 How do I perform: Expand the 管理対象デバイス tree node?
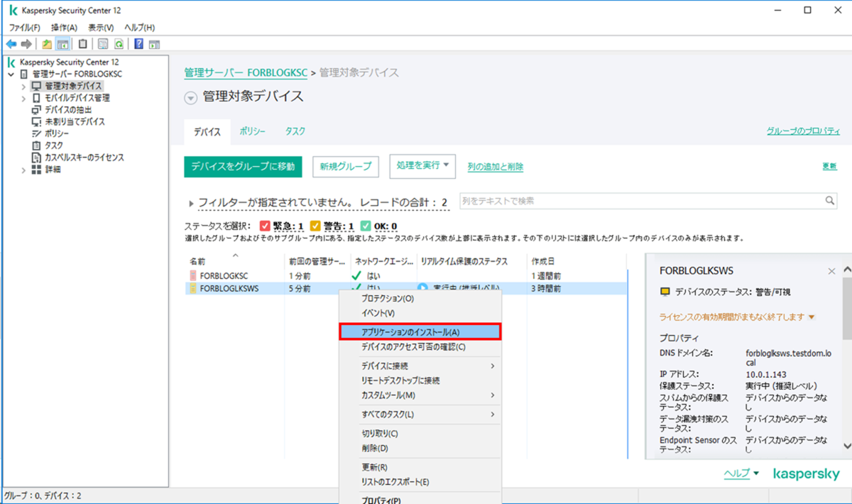pyautogui.click(x=23, y=86)
